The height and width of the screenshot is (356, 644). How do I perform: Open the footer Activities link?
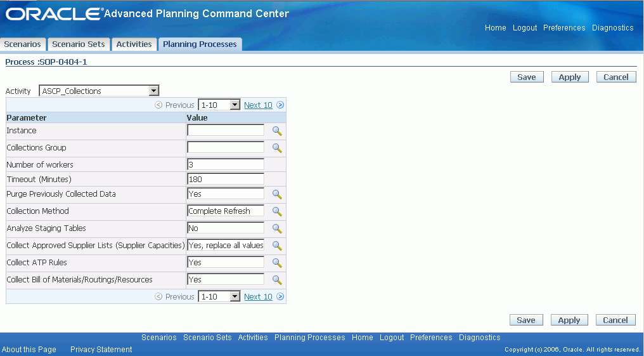click(253, 338)
